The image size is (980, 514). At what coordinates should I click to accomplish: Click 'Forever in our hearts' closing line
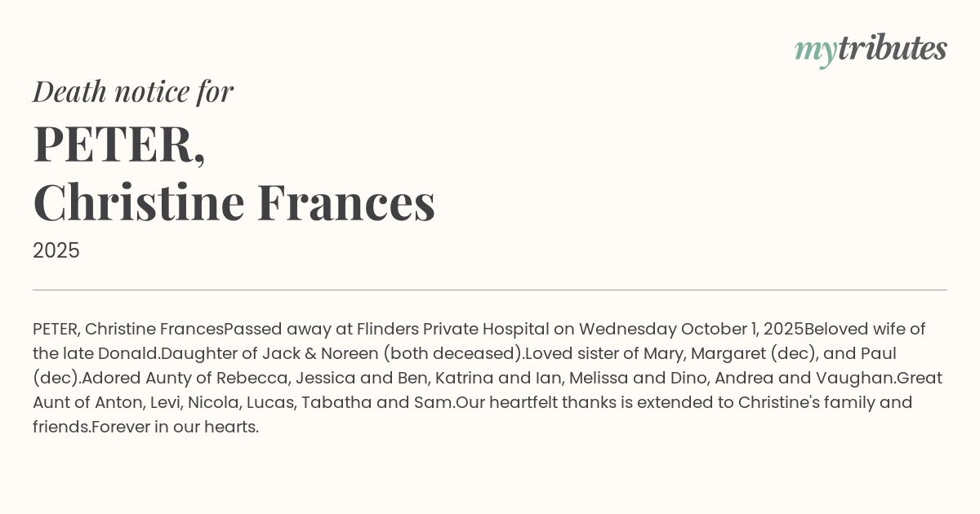tap(175, 428)
